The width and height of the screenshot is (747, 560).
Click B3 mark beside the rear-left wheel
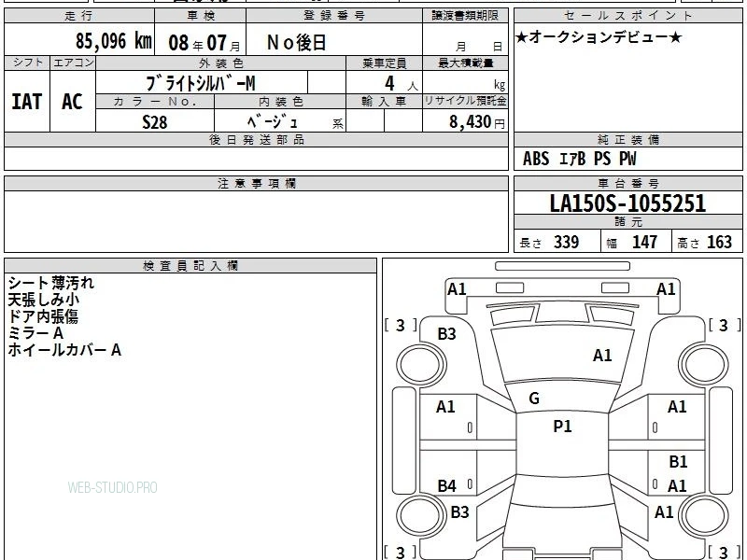coord(459,512)
